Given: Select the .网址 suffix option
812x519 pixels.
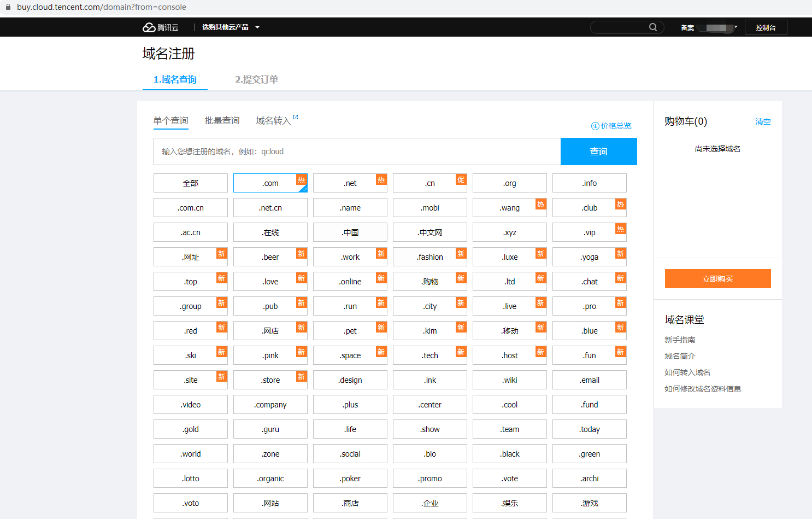Looking at the screenshot, I should click(x=191, y=257).
